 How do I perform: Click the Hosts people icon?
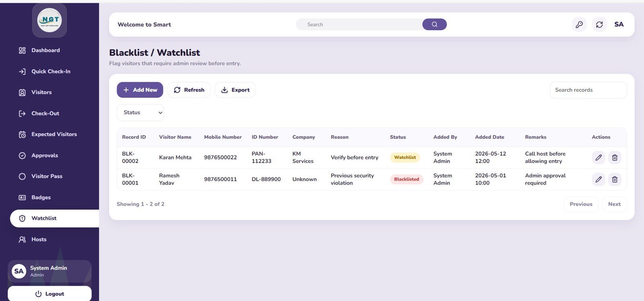[x=22, y=239]
